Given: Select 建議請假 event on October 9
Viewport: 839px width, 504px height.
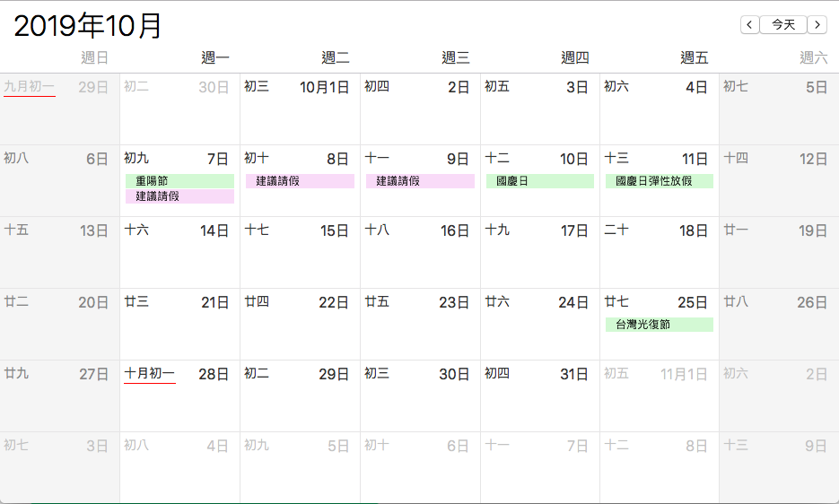Looking at the screenshot, I should click(x=420, y=181).
